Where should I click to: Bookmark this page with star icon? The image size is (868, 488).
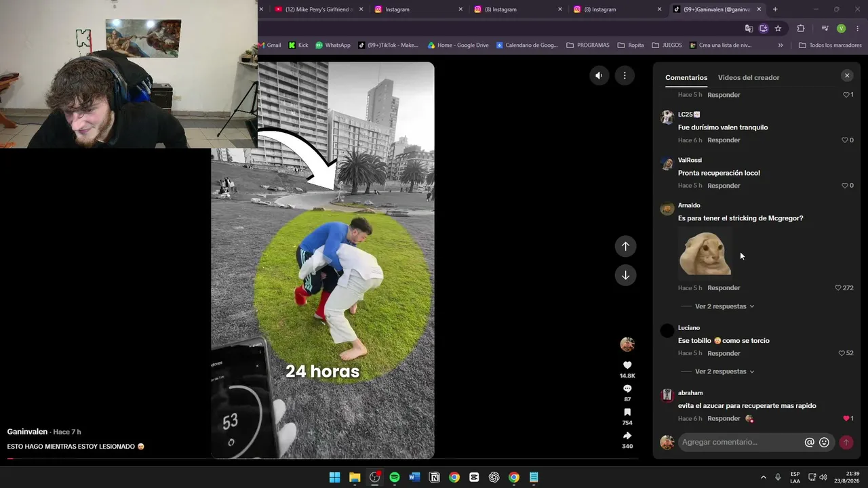(x=778, y=28)
